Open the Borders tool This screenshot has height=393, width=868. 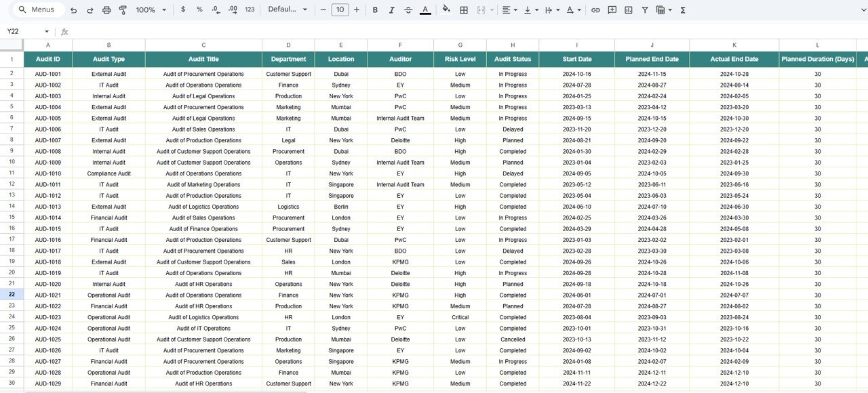coord(464,9)
